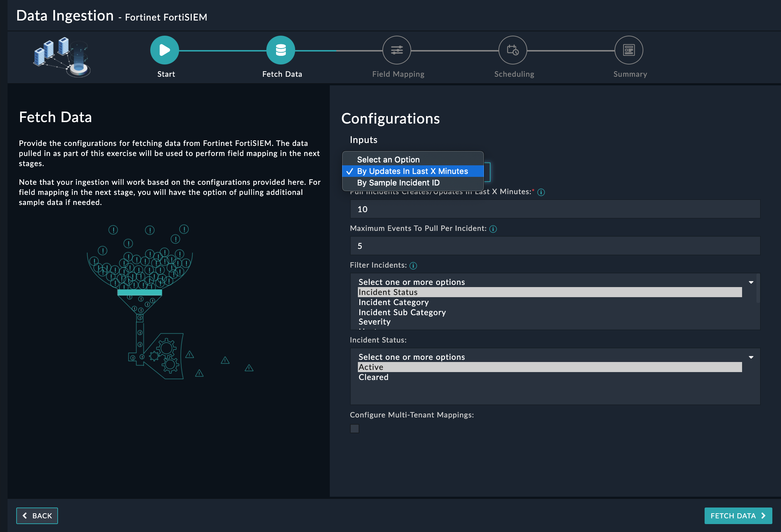The width and height of the screenshot is (781, 532).
Task: Expand the Incident Status dropdown arrow
Action: coord(751,357)
